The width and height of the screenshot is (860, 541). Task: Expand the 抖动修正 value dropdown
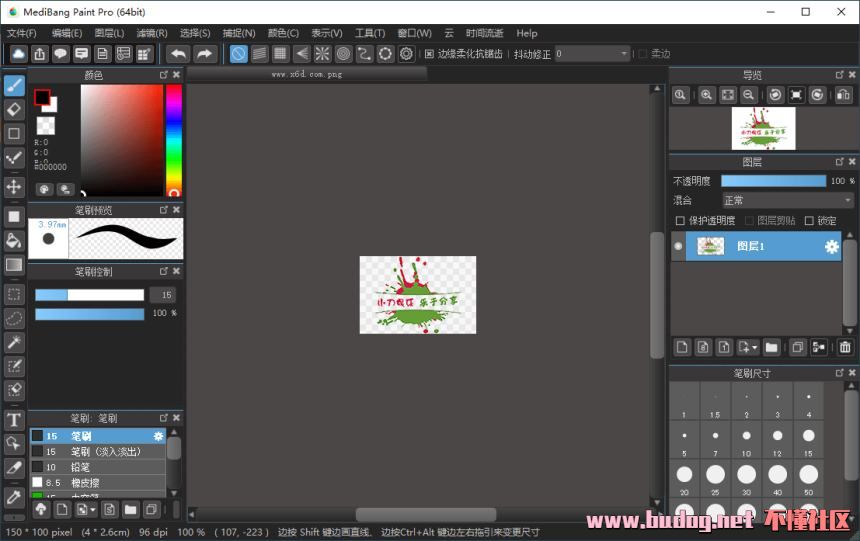click(624, 54)
